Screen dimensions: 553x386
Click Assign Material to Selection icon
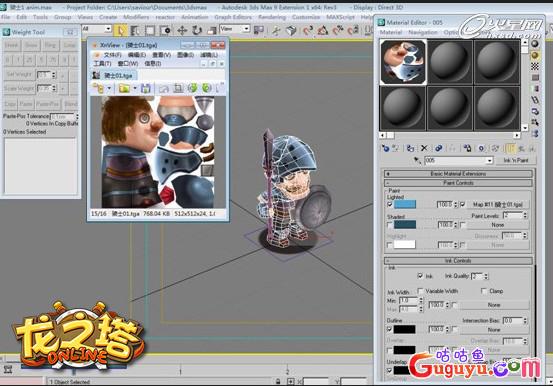[x=410, y=149]
